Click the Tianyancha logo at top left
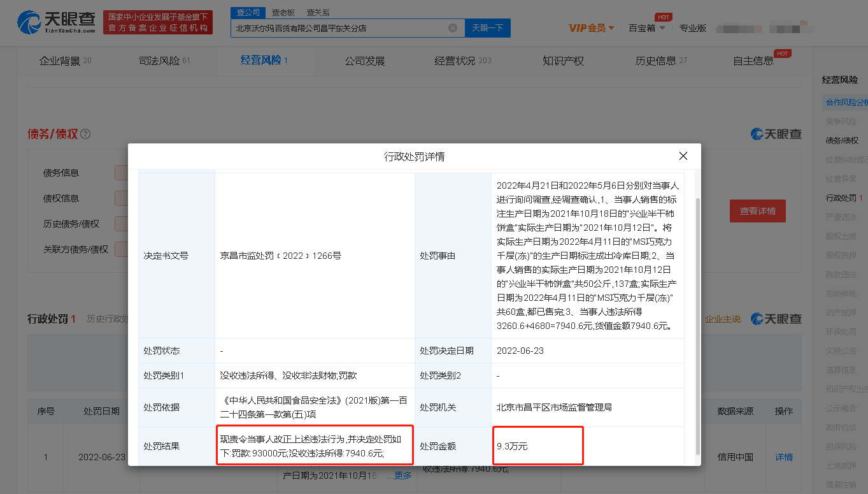Screen dimensions: 868x494 click(x=56, y=23)
